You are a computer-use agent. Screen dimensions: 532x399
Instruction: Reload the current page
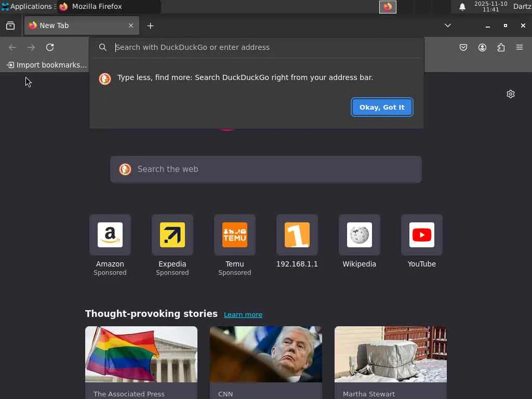point(50,47)
